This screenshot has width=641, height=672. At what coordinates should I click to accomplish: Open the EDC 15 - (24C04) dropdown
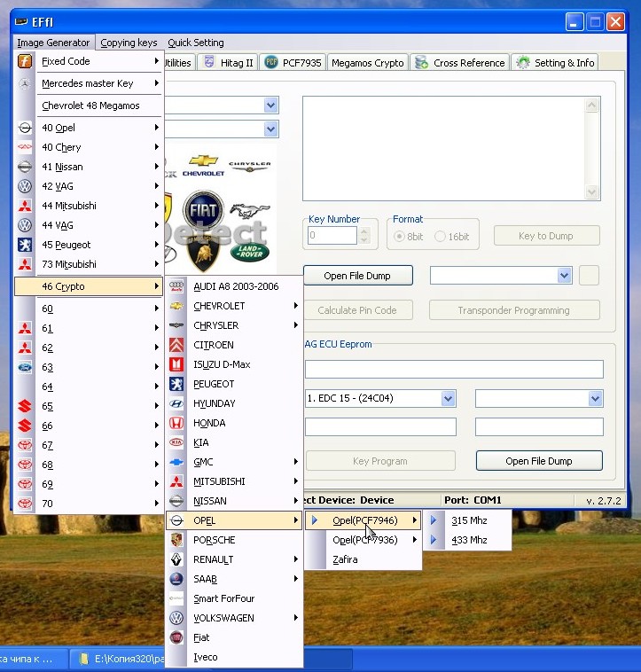click(449, 399)
